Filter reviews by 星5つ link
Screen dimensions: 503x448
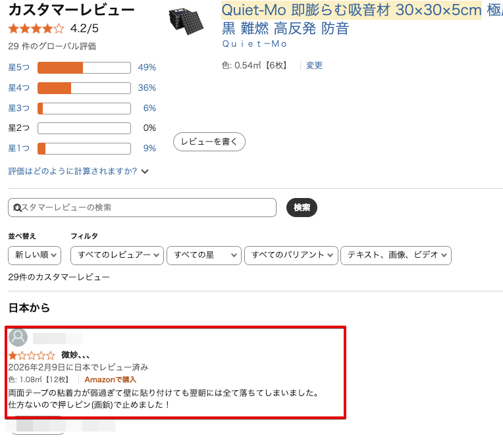click(x=19, y=67)
